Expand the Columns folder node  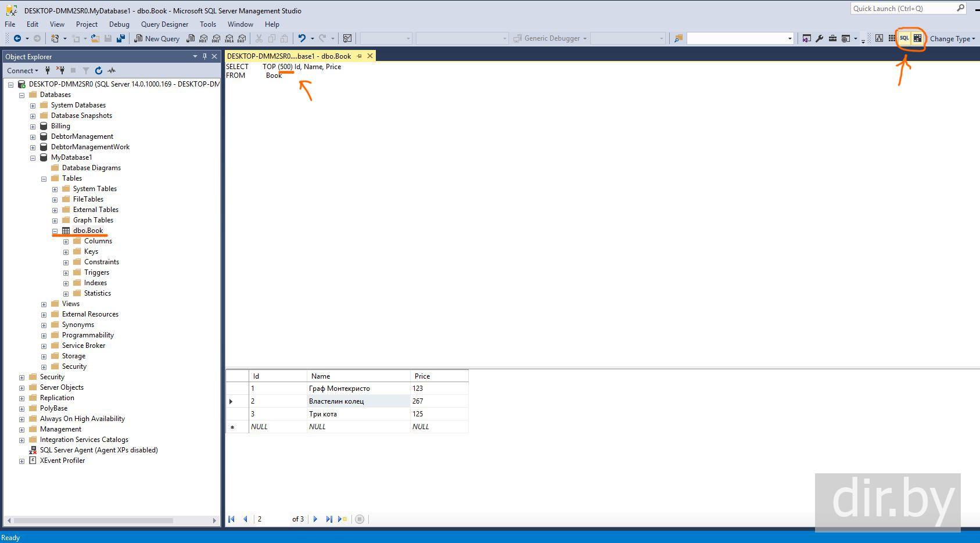click(x=66, y=242)
